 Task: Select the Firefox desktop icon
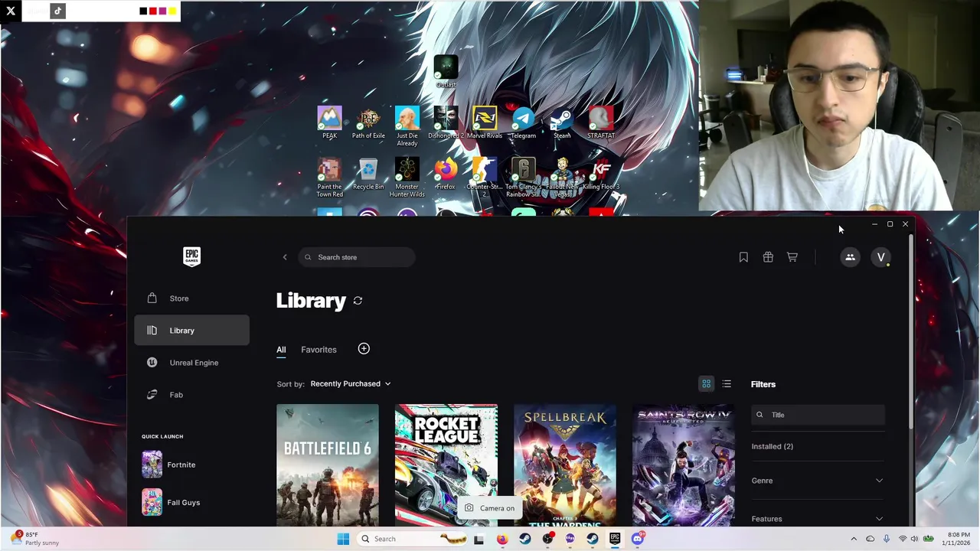click(446, 174)
